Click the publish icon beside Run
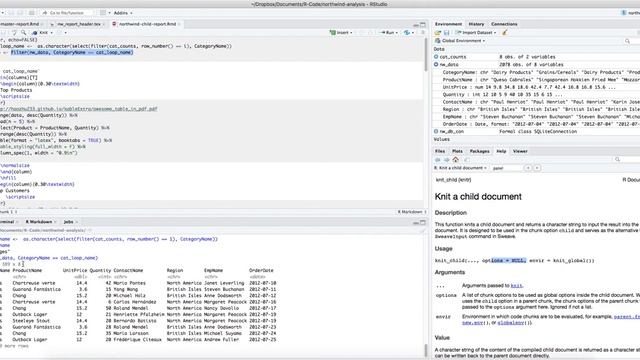The height and width of the screenshot is (360, 640). tap(406, 32)
